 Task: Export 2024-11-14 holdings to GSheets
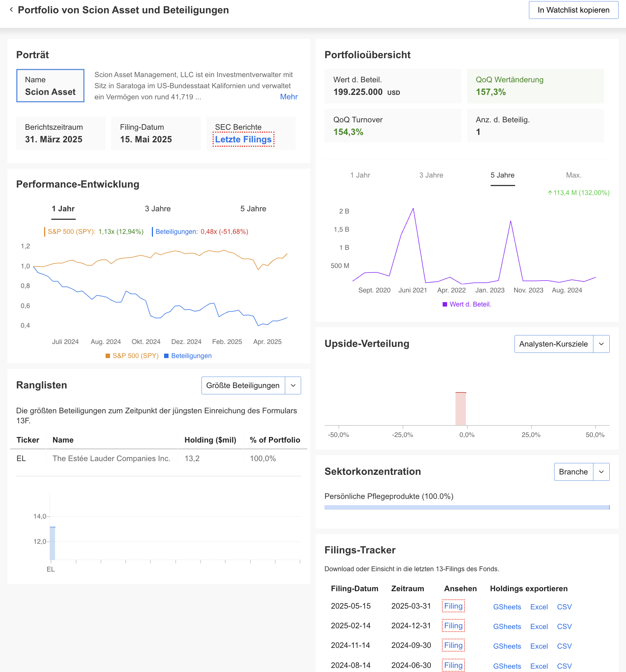coord(507,646)
